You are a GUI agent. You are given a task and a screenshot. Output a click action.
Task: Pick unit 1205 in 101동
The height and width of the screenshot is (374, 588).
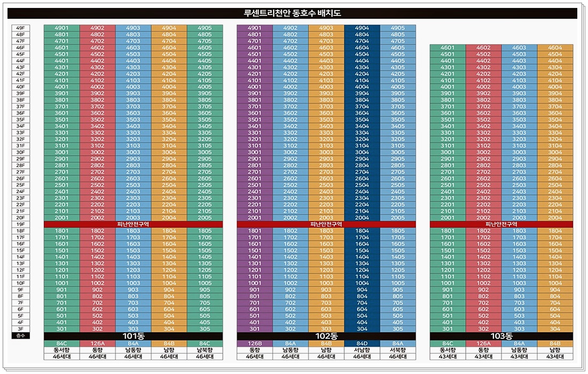[x=205, y=270]
